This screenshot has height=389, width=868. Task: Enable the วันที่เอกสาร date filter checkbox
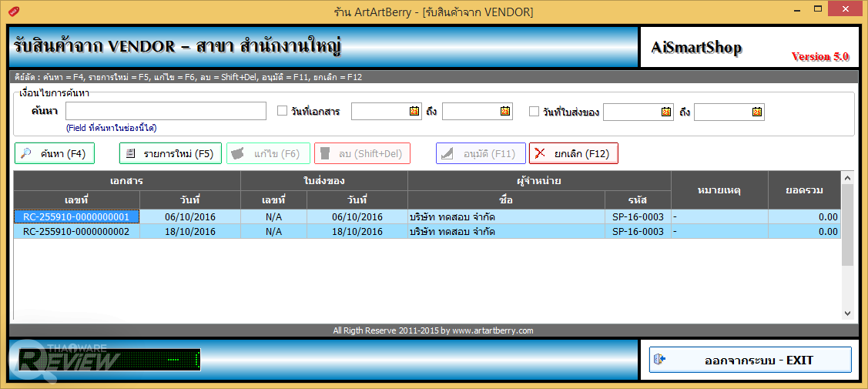coord(281,111)
